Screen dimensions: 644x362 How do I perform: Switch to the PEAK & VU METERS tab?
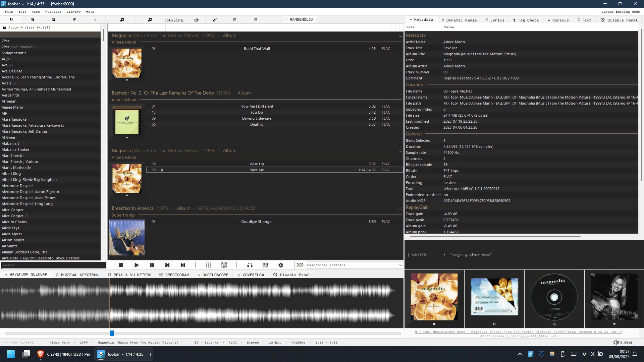point(129,275)
